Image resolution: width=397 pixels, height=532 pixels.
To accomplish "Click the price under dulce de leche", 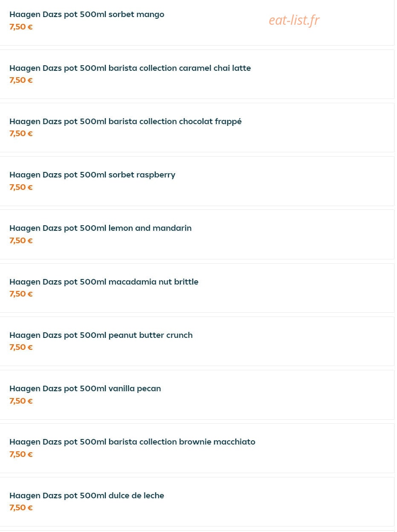I will pyautogui.click(x=21, y=508).
